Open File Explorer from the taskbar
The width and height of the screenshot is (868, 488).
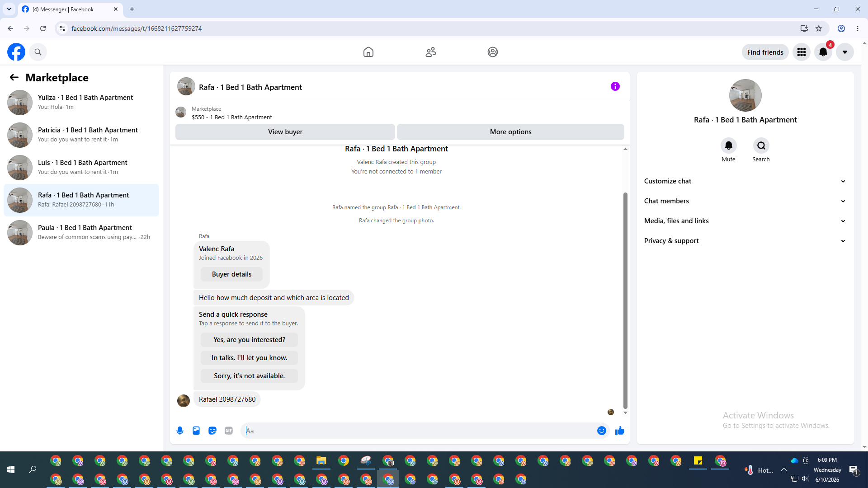tap(321, 461)
